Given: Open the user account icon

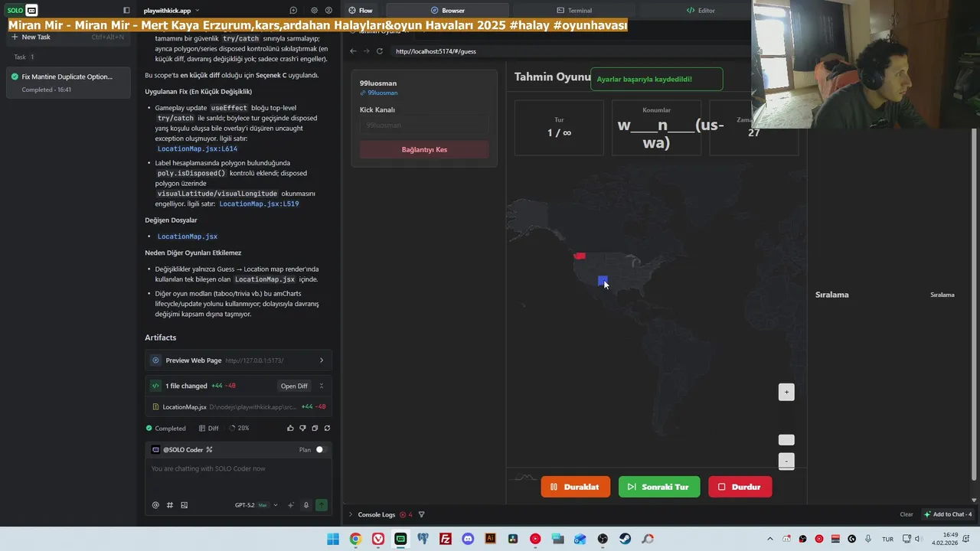Looking at the screenshot, I should (x=328, y=11).
